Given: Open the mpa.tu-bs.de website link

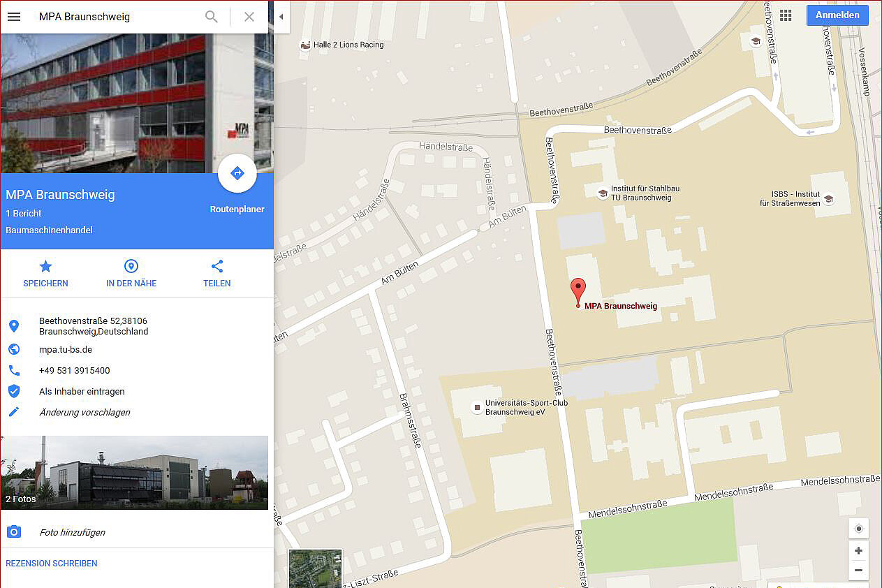Looking at the screenshot, I should 66,350.
